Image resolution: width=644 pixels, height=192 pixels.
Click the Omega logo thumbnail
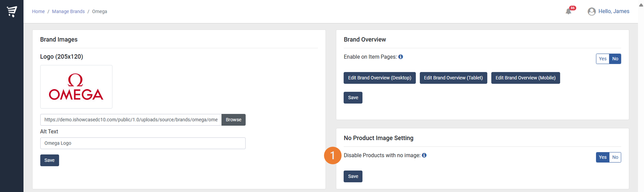[x=76, y=87]
